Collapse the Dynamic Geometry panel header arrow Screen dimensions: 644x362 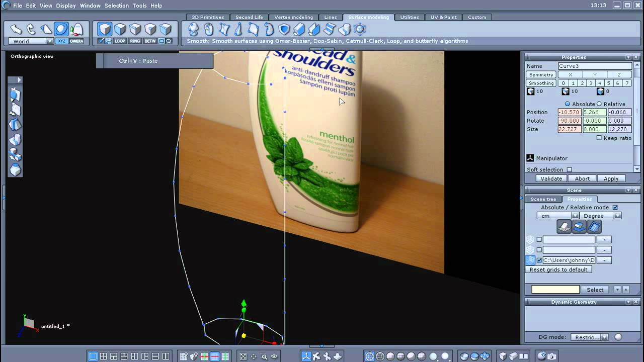(x=628, y=302)
